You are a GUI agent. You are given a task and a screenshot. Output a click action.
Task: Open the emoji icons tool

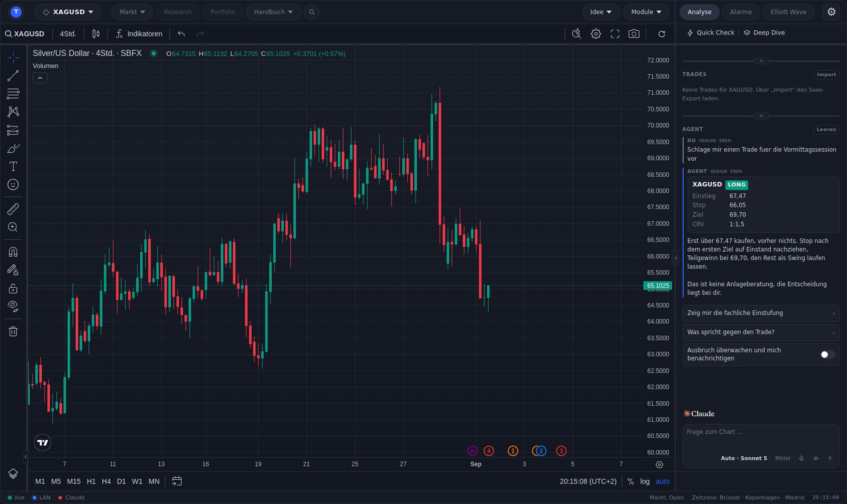point(13,185)
